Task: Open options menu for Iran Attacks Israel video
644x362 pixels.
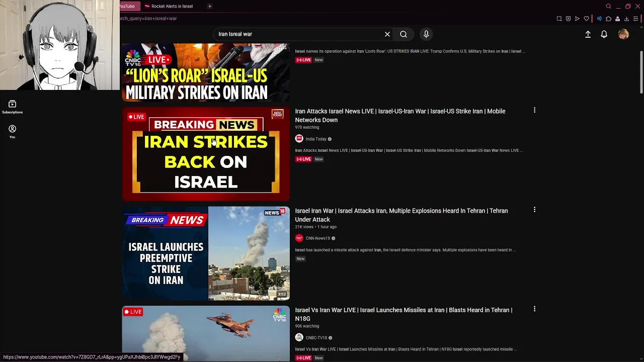Action: 534,110
